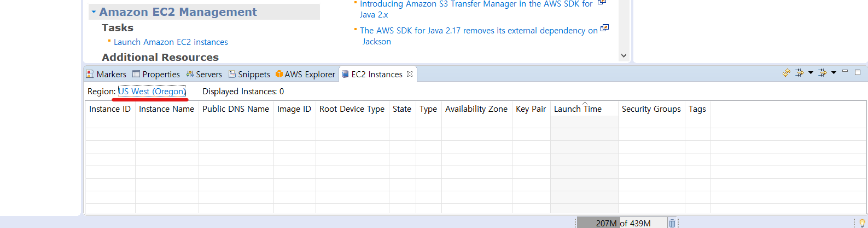
Task: Close the EC2 Instances tab
Action: click(x=410, y=74)
